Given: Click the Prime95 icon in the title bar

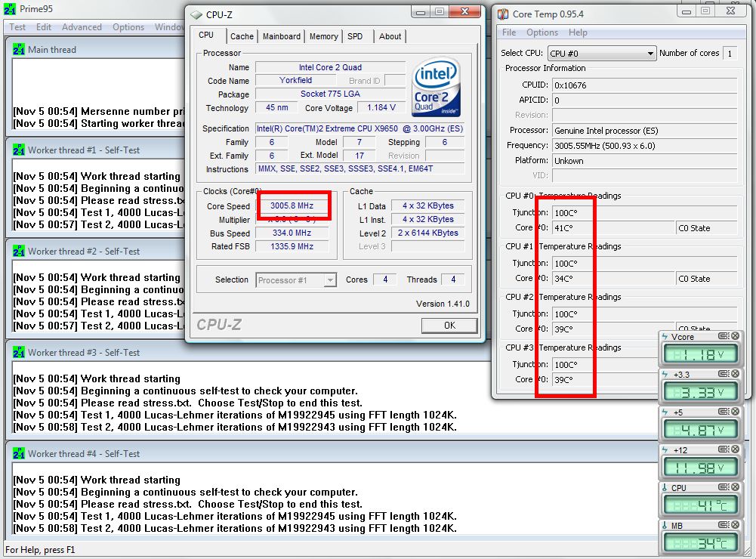Looking at the screenshot, I should (10, 9).
